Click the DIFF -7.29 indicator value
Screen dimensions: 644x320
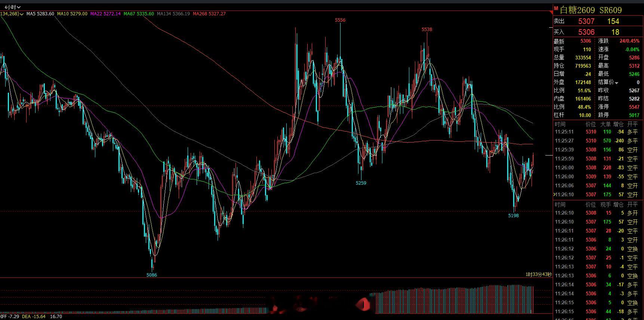pyautogui.click(x=9, y=317)
